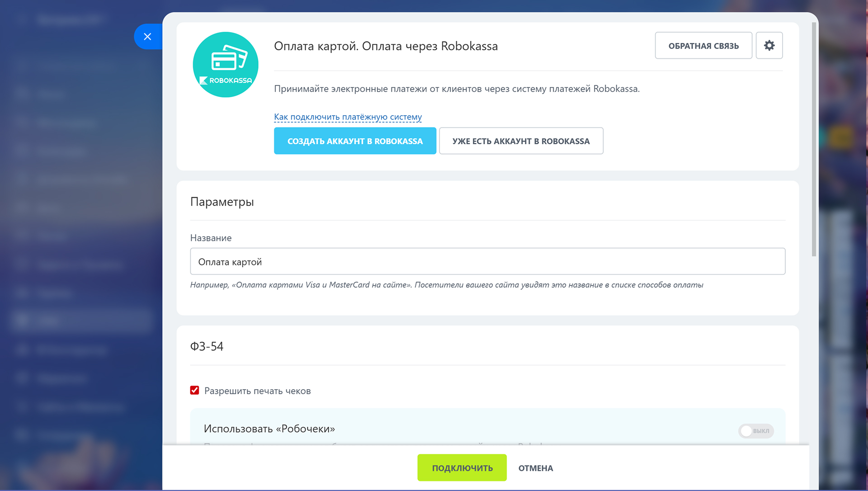Open the gear settings menu
This screenshot has width=868, height=491.
(769, 45)
